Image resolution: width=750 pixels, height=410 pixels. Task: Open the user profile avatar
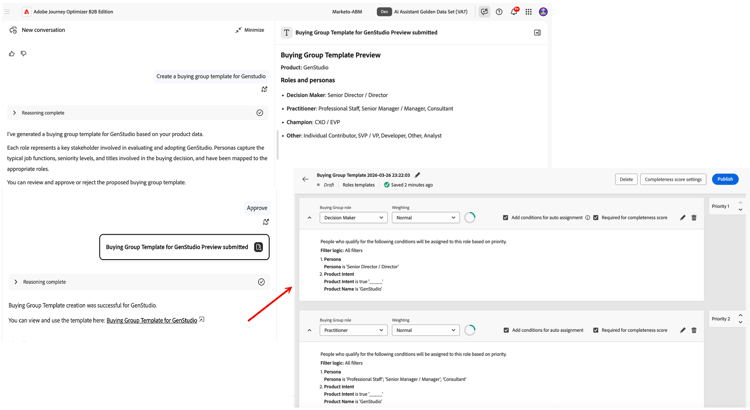click(543, 12)
